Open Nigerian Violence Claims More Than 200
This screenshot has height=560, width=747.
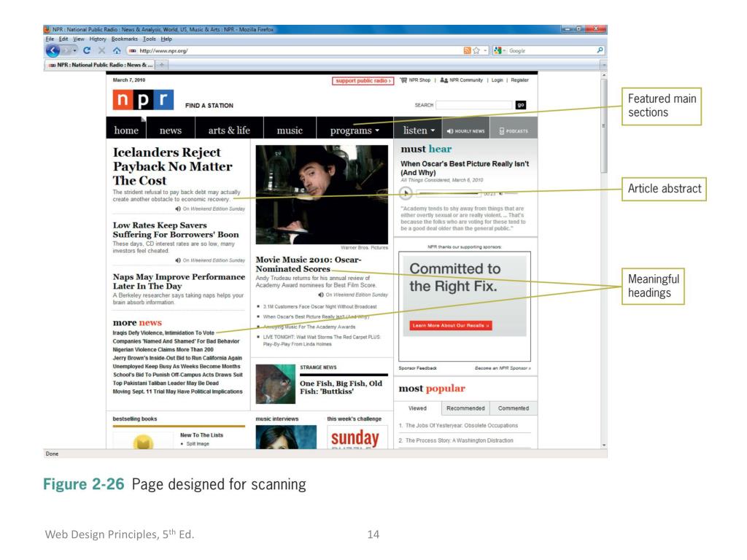pos(163,349)
